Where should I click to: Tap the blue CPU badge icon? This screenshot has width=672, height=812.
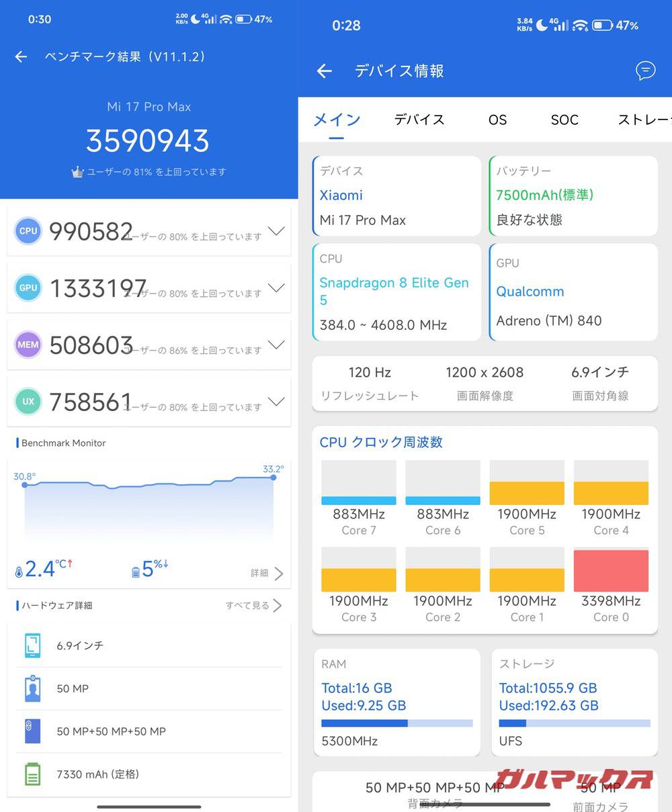pyautogui.click(x=28, y=230)
